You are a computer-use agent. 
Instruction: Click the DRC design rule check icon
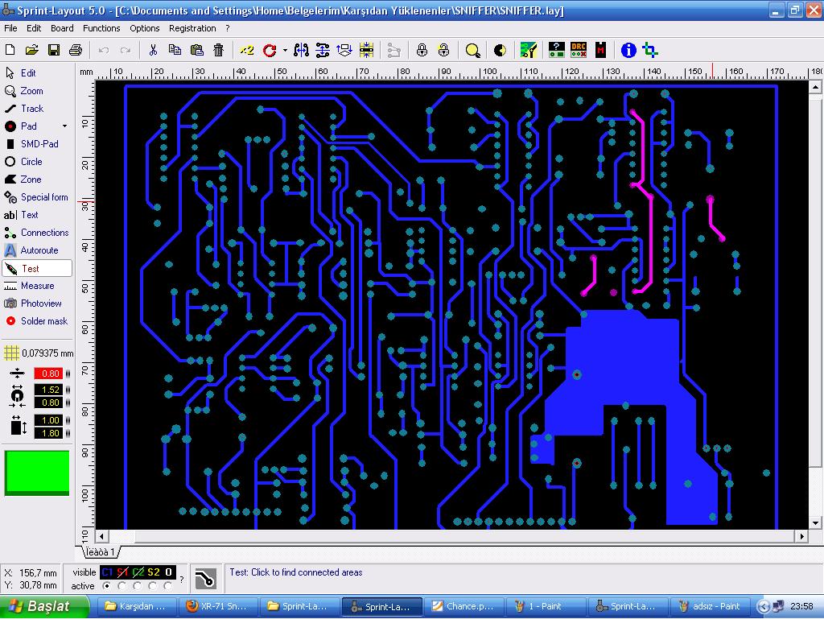tap(578, 51)
